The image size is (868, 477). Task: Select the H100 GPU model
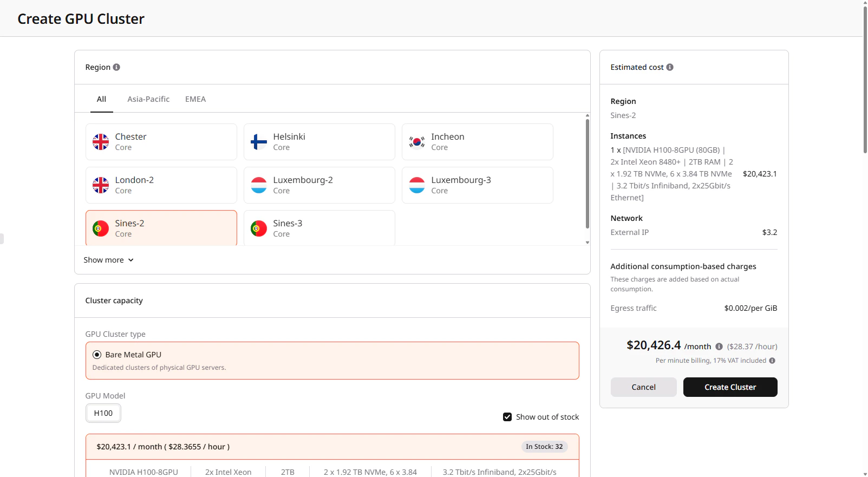coord(103,413)
